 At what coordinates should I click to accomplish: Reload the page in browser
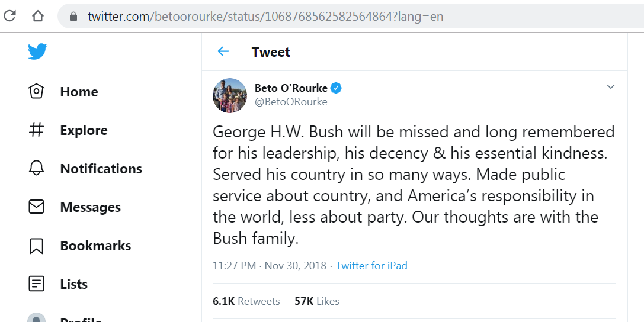(x=11, y=16)
